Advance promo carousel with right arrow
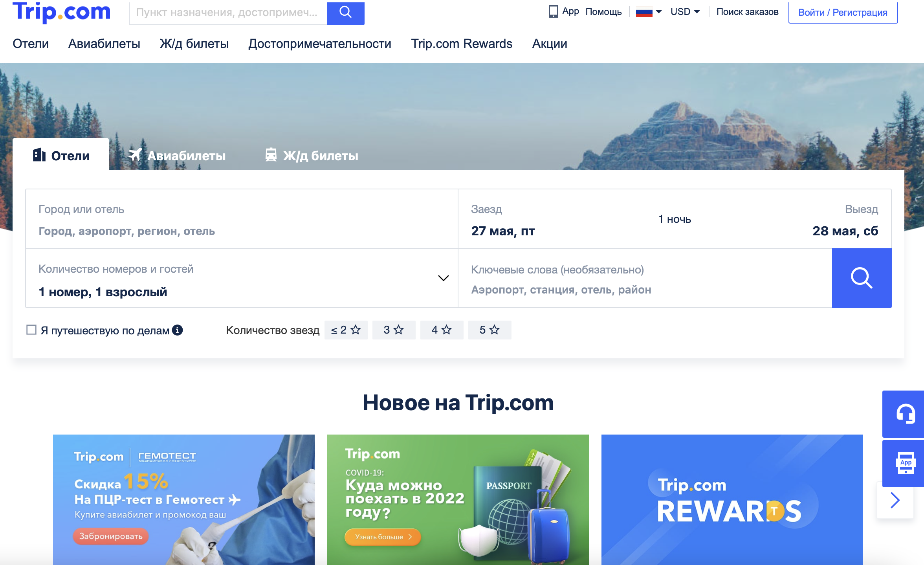924x565 pixels. (895, 500)
